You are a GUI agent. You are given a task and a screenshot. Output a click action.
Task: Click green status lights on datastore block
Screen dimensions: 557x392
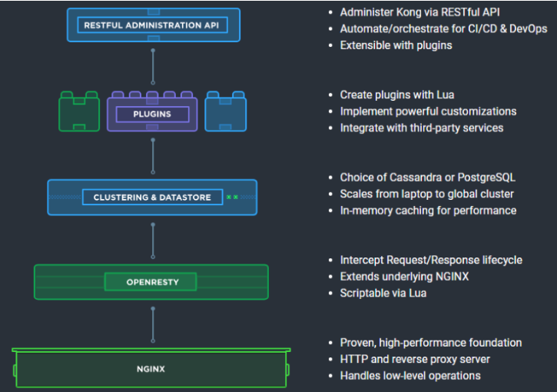[x=231, y=198]
